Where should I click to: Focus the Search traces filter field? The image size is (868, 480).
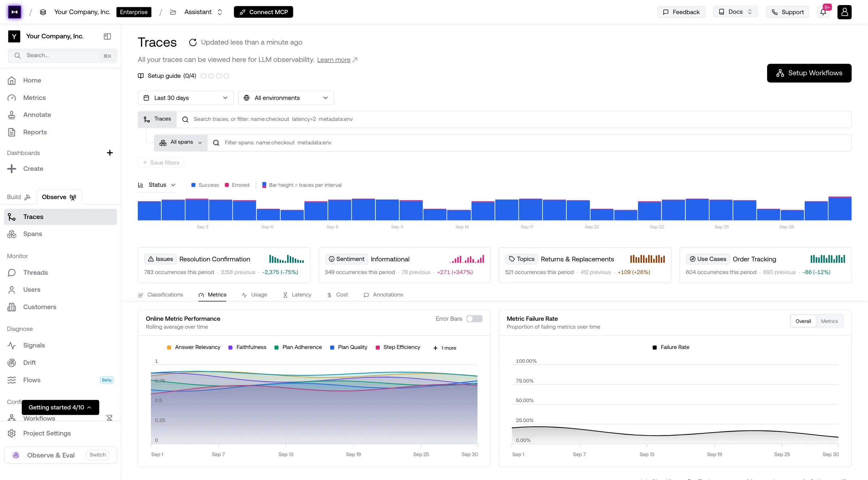click(514, 119)
